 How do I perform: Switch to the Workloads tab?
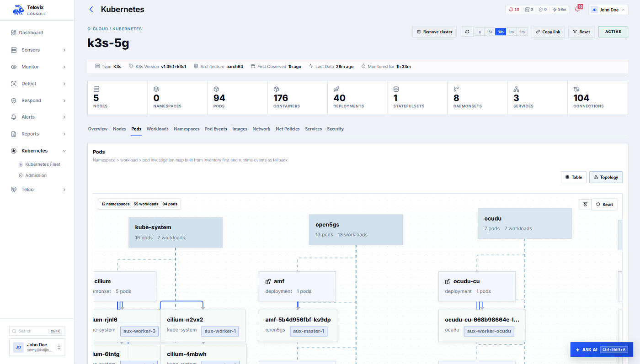pos(157,129)
